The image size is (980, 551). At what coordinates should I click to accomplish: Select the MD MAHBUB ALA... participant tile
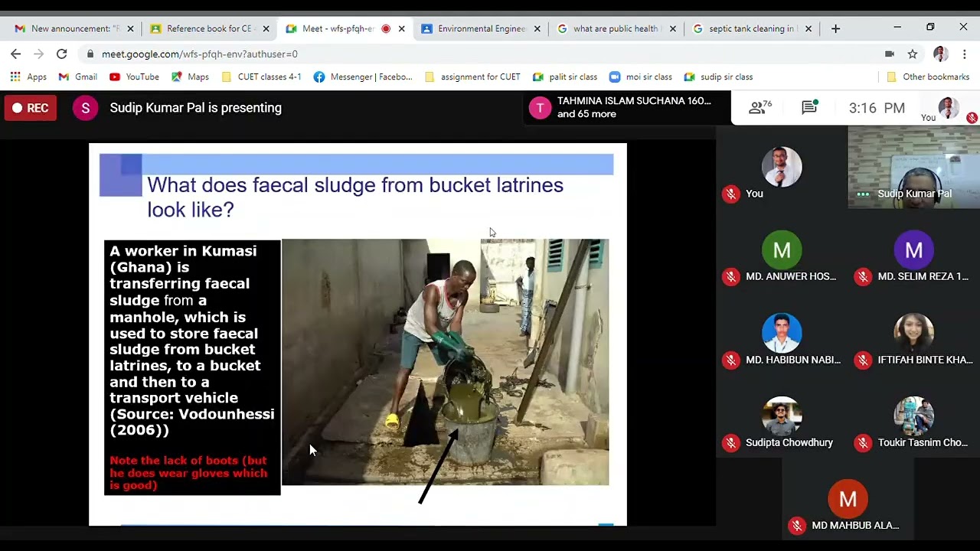tap(848, 499)
